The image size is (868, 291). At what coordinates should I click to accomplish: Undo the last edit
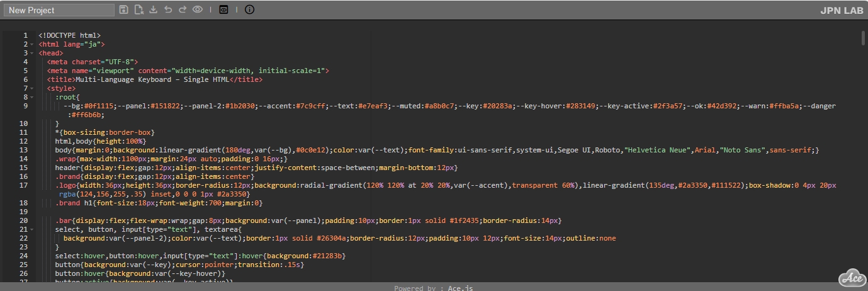pyautogui.click(x=168, y=9)
